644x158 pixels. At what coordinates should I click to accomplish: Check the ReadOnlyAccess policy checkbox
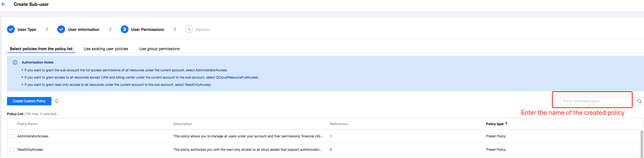tap(12, 150)
